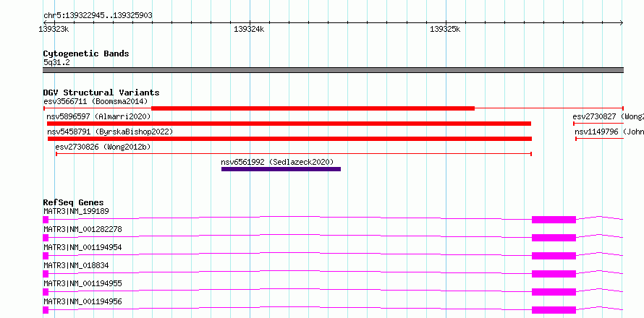Select the large magenta exon of NM_001194955
Image resolution: width=644 pixels, height=318 pixels.
(x=554, y=292)
